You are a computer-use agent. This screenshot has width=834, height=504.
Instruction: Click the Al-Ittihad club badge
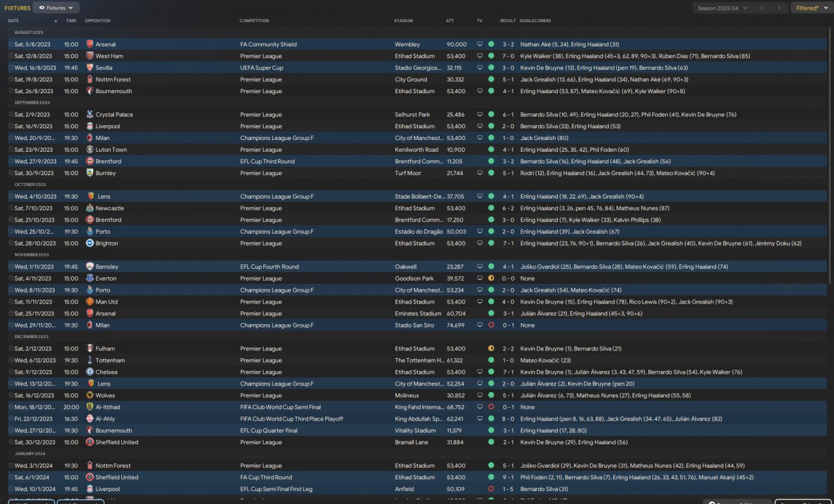(x=90, y=408)
